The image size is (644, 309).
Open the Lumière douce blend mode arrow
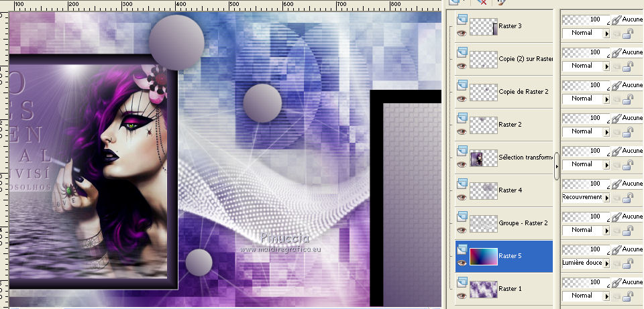tap(606, 264)
